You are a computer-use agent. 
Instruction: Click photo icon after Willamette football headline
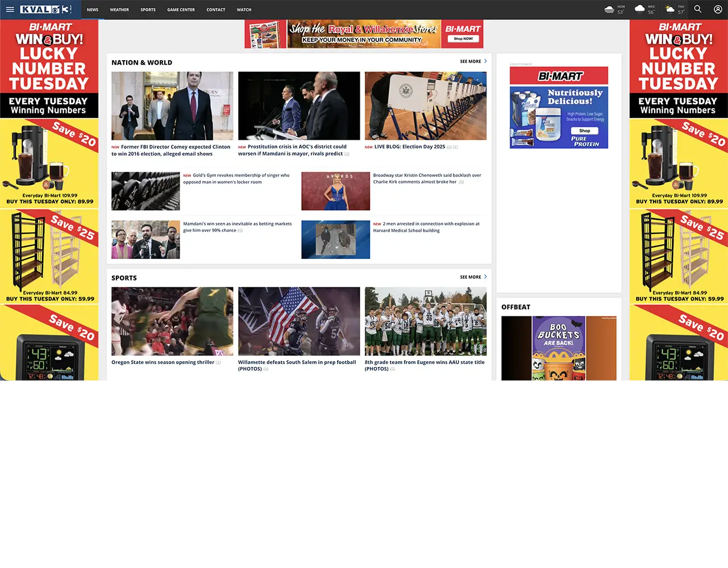tap(266, 369)
